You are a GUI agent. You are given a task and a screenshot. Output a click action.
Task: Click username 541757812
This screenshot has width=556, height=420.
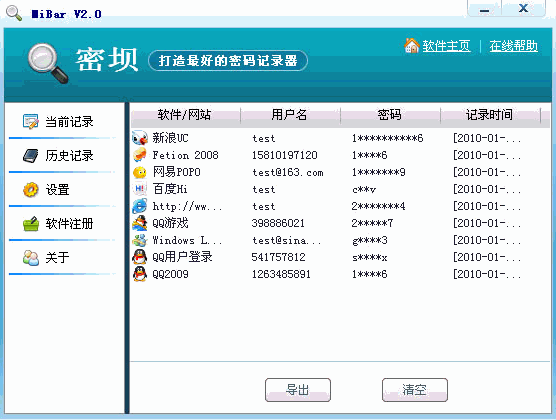coord(278,257)
